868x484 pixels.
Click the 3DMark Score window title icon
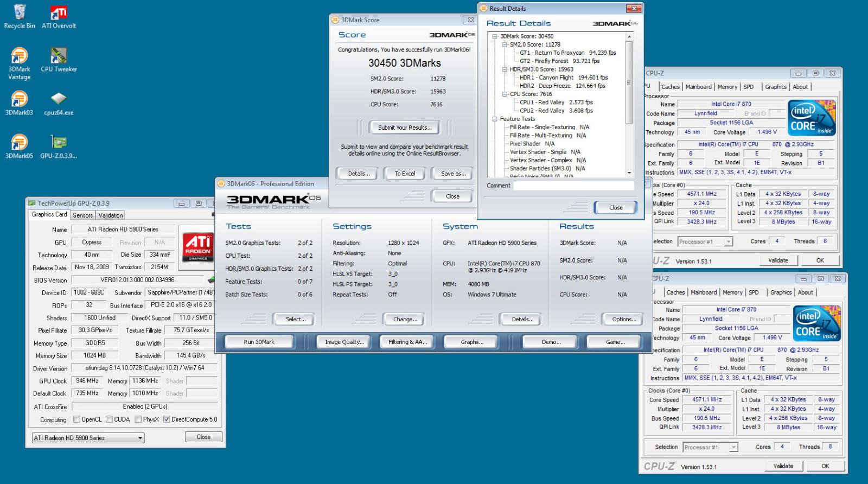[336, 20]
